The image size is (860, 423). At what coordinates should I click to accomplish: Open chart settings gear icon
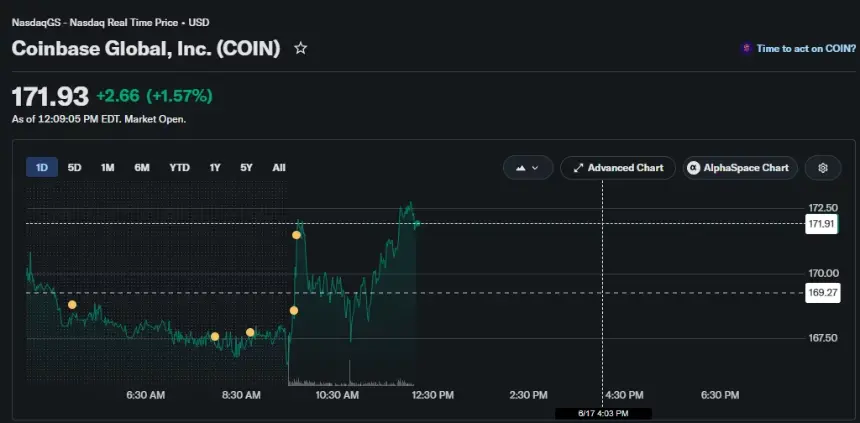click(x=823, y=168)
